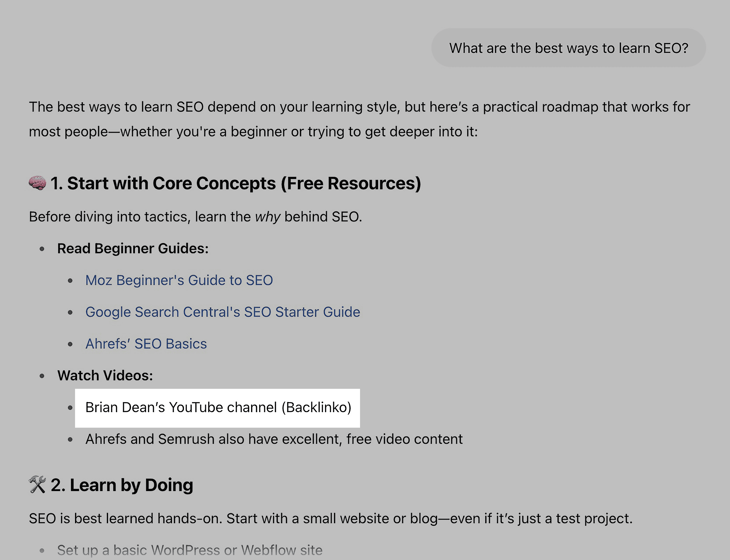Click the hammer and wrench emoji beside 'Learn by Doing'
Viewport: 730px width, 560px height.
(x=37, y=485)
